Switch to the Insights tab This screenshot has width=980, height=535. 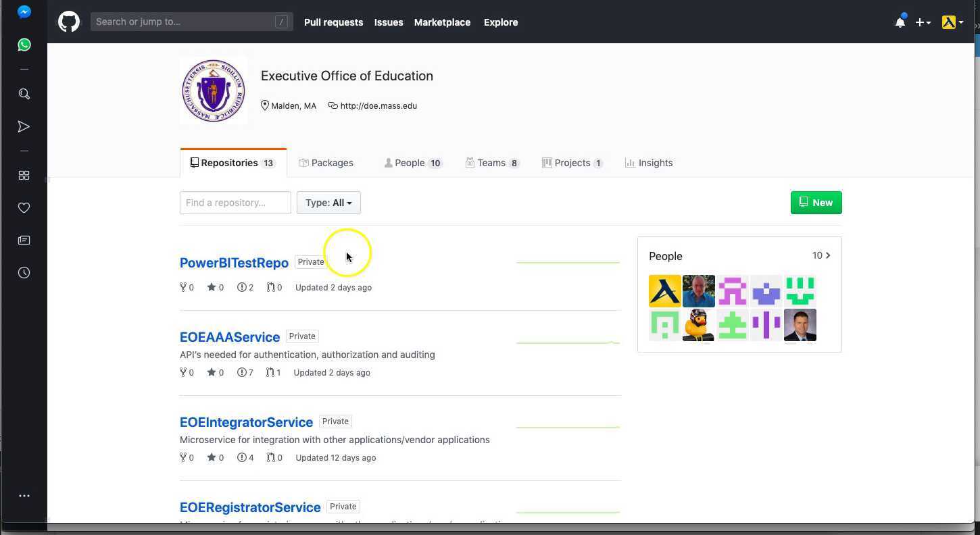649,163
